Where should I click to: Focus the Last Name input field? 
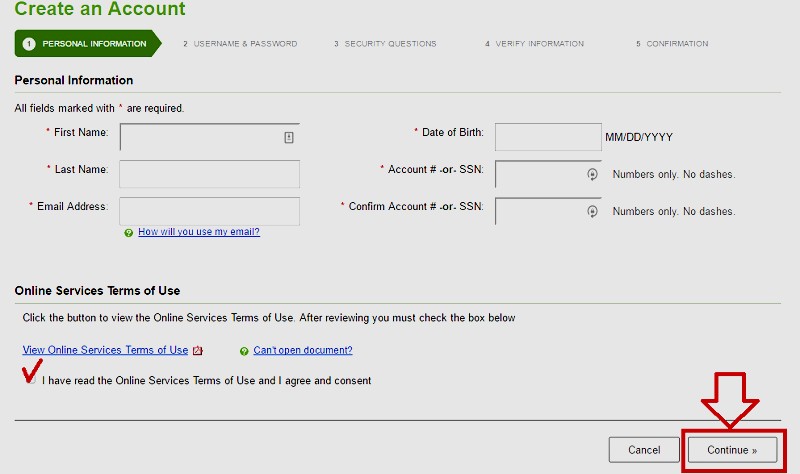[209, 174]
